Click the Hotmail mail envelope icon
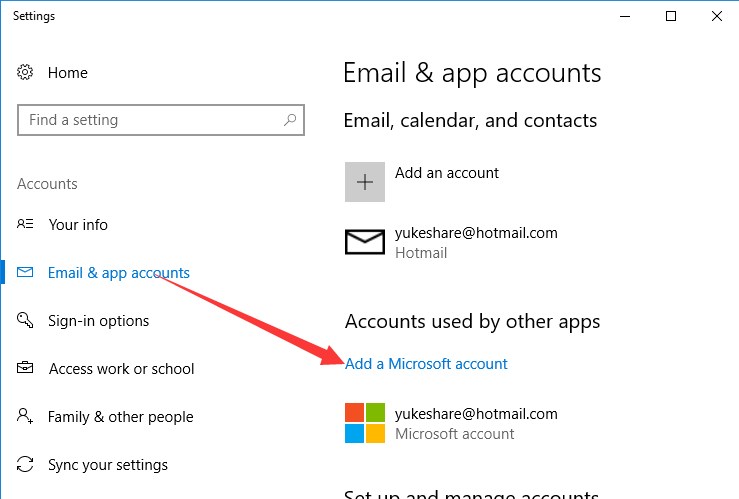Viewport: 739px width, 499px height. pyautogui.click(x=365, y=242)
